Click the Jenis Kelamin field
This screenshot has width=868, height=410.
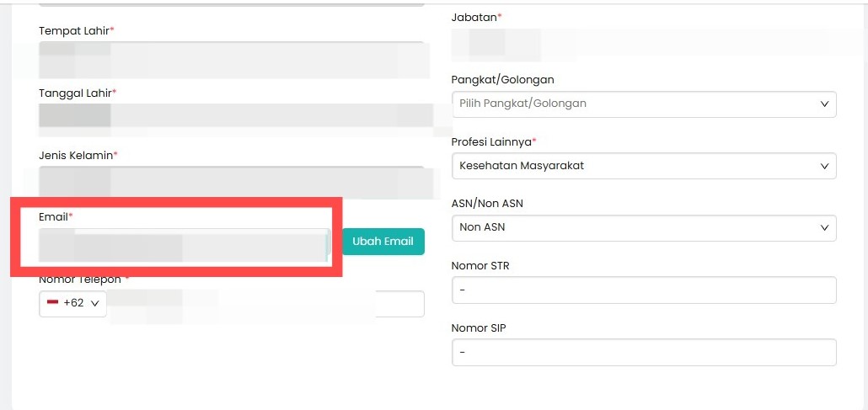[232, 183]
